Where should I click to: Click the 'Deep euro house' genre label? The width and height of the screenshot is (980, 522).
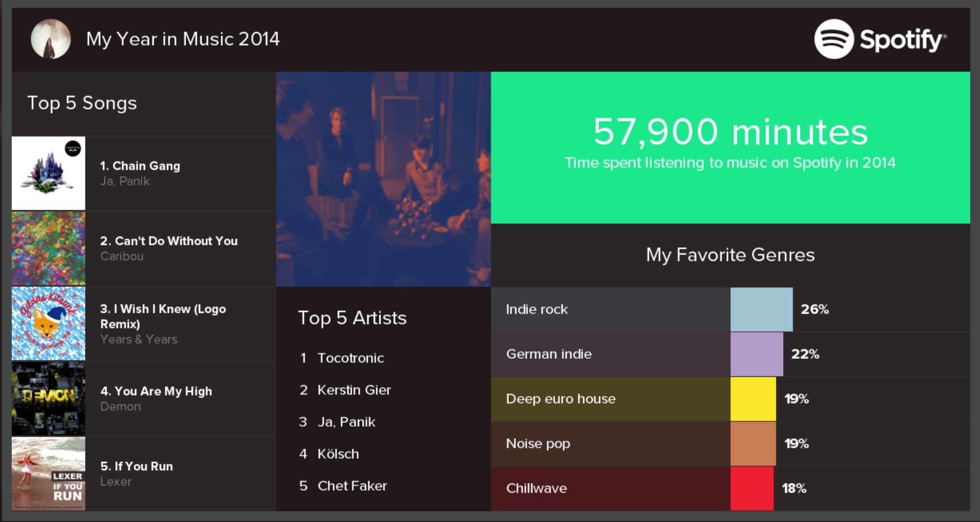click(561, 399)
